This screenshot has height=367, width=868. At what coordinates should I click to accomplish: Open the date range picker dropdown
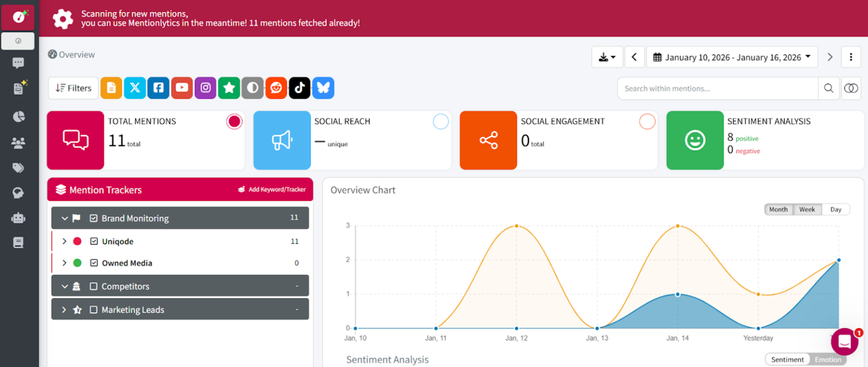coord(732,57)
